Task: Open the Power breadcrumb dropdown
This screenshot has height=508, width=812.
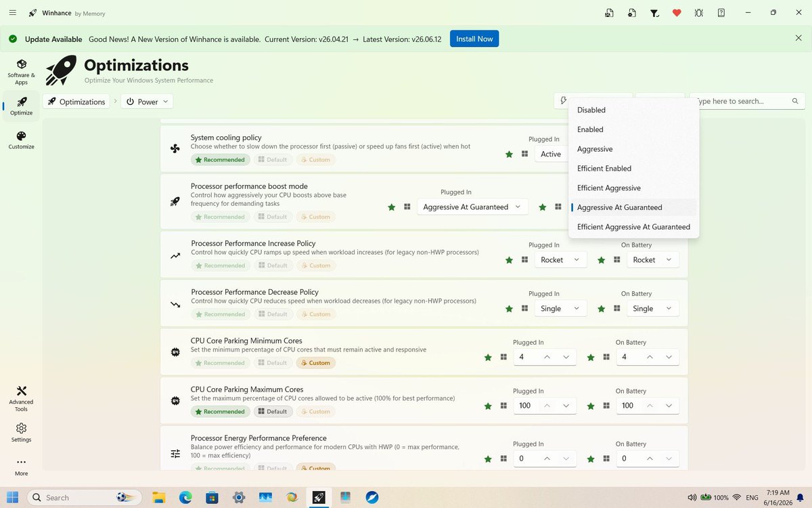Action: click(x=148, y=102)
